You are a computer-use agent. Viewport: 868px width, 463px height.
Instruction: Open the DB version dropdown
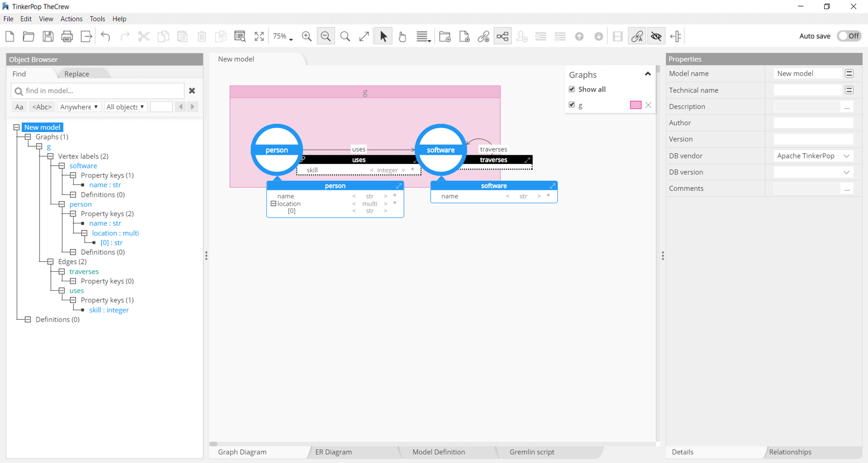click(x=813, y=172)
